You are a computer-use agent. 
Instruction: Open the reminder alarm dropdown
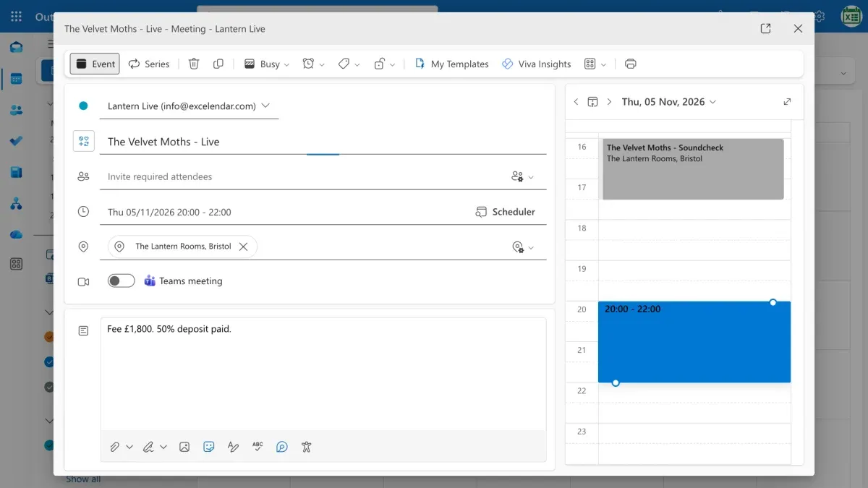click(x=313, y=64)
